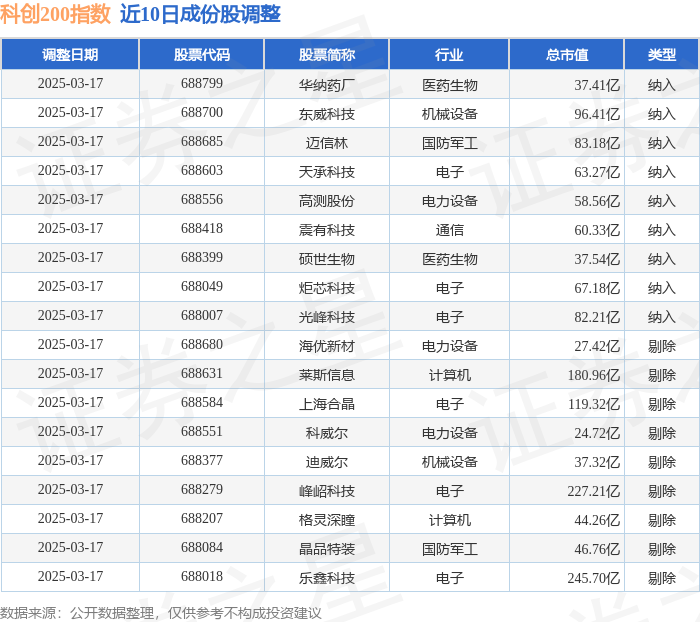
Task: Click the 调整日期 column header
Action: (x=70, y=54)
